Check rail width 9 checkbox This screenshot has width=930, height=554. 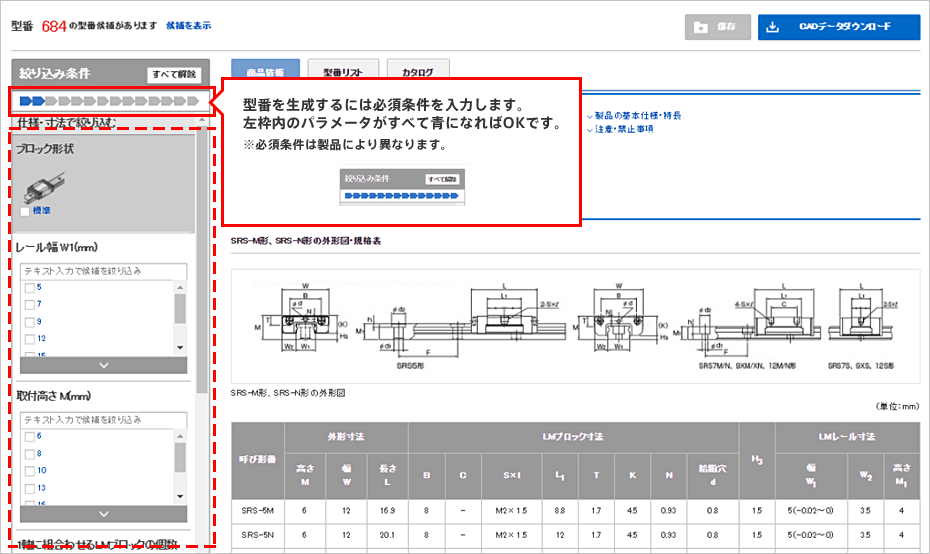[30, 322]
